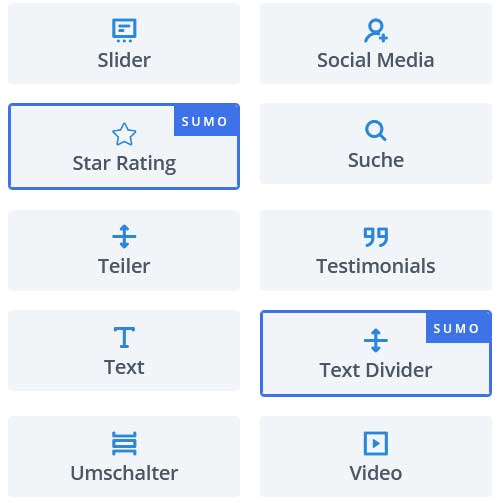500x500 pixels.
Task: Select the Text Divider label
Action: [376, 370]
